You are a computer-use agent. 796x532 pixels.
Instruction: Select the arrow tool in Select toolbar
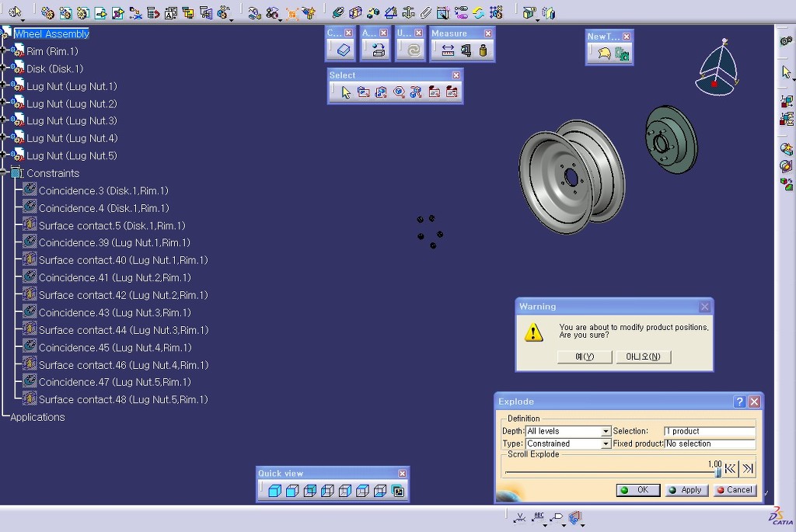tap(346, 92)
